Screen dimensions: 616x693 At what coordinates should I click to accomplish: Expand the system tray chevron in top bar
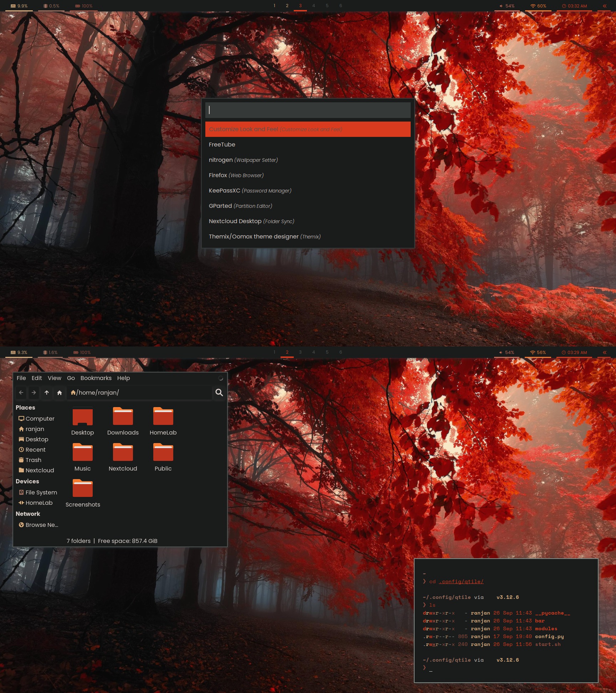tap(605, 6)
